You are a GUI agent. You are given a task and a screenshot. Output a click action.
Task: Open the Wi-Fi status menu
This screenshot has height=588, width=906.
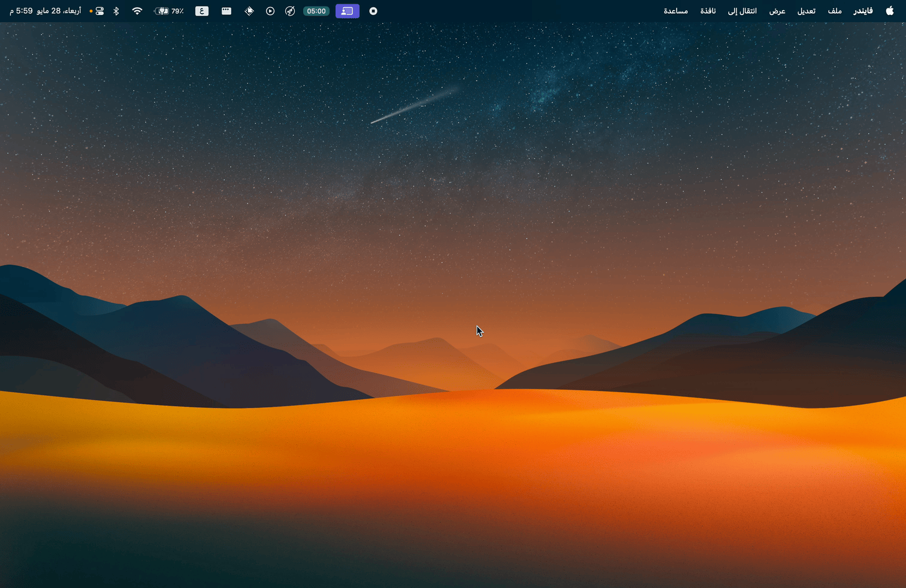coord(137,11)
